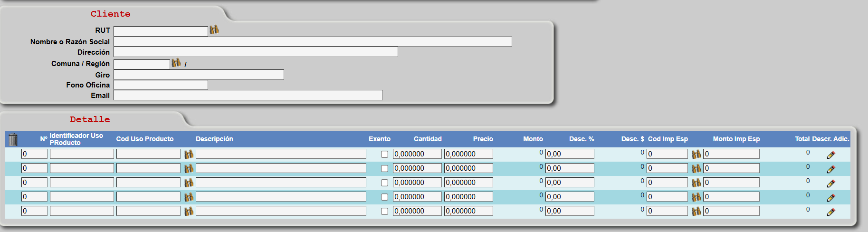868x232 pixels.
Task: Select the Giro input field
Action: [x=199, y=75]
